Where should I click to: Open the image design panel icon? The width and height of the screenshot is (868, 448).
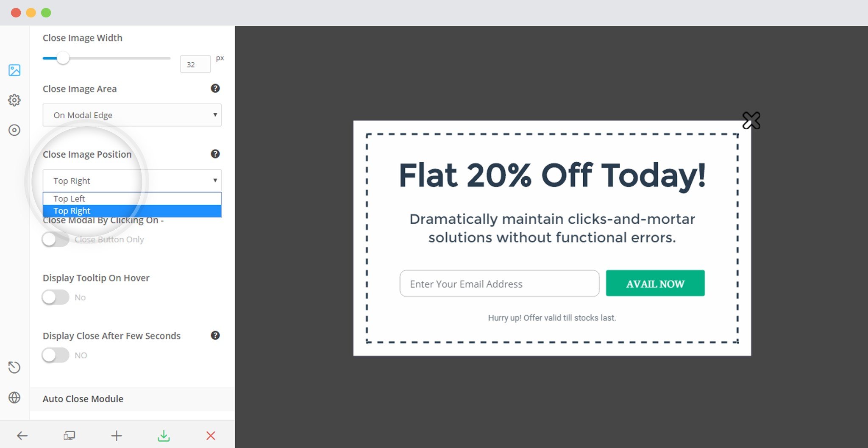[x=14, y=70]
